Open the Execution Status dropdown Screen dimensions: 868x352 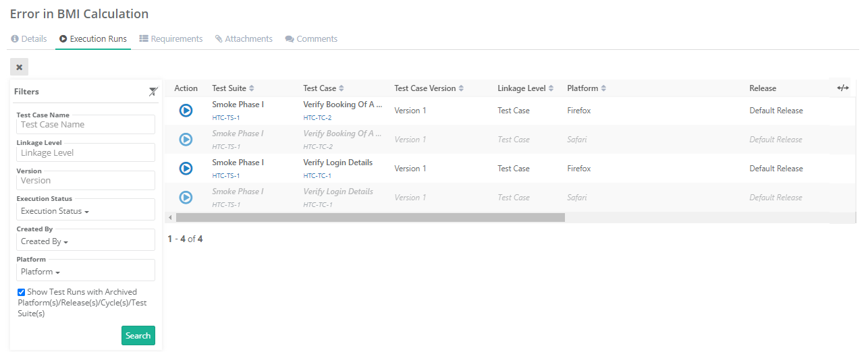click(x=86, y=211)
